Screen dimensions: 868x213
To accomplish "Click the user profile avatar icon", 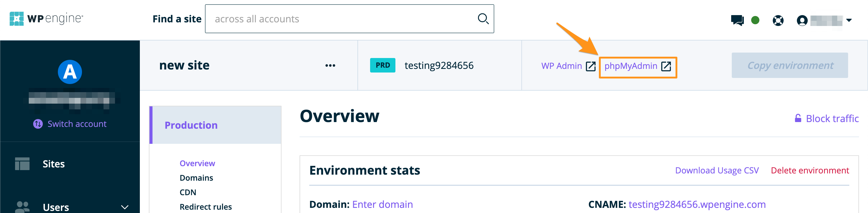I will click(x=802, y=21).
